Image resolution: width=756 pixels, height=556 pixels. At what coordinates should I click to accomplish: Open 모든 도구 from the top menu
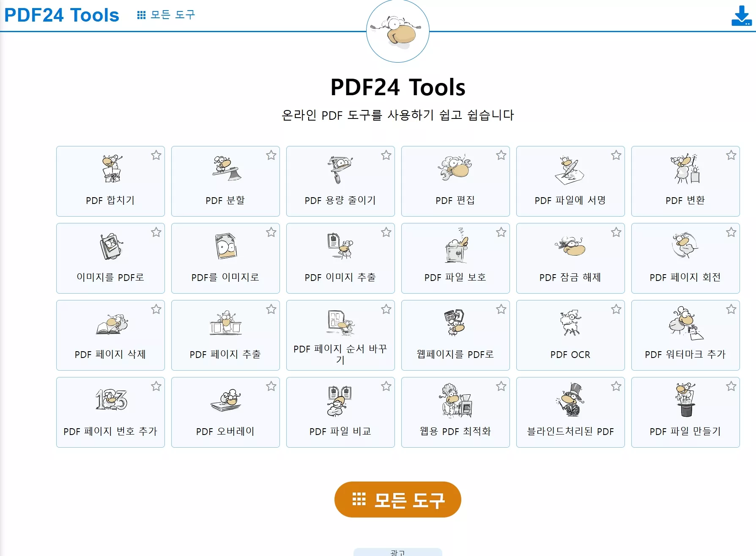click(x=167, y=15)
